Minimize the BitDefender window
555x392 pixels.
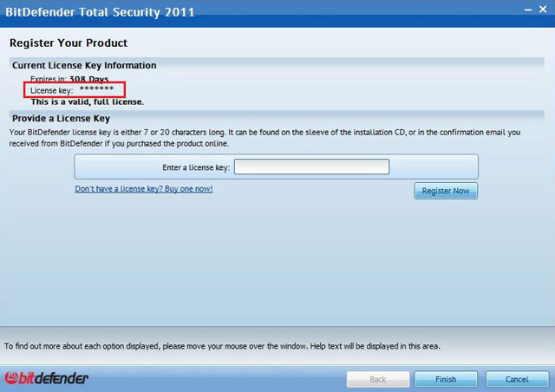pyautogui.click(x=528, y=10)
